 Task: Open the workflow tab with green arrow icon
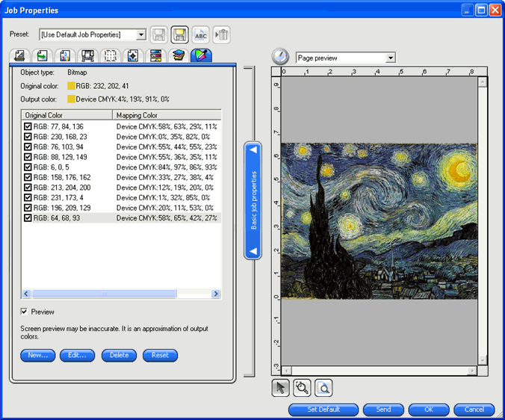[x=42, y=55]
